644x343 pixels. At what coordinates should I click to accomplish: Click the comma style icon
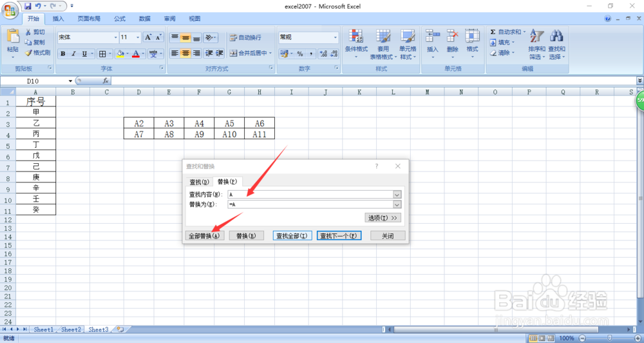311,54
